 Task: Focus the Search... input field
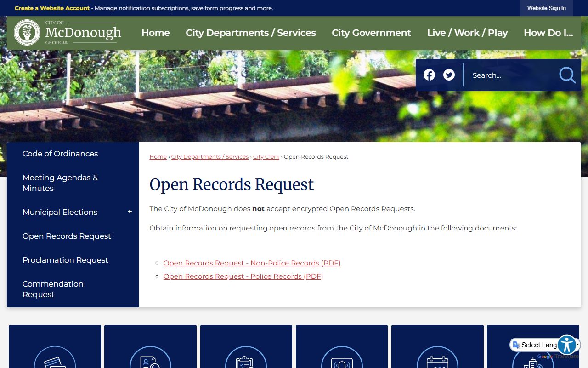510,75
